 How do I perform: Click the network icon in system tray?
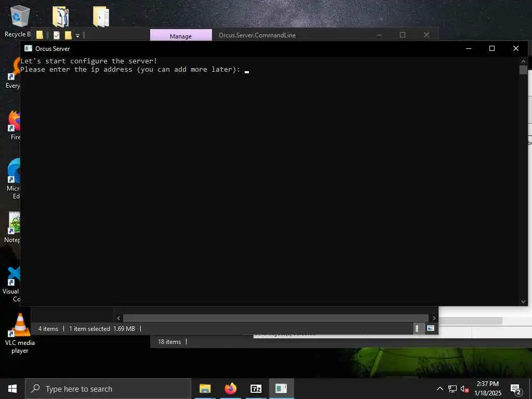(453, 389)
